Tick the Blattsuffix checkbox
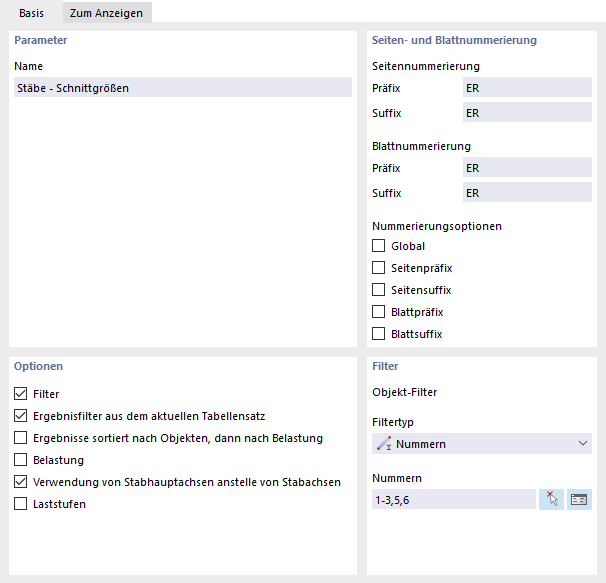 [379, 334]
